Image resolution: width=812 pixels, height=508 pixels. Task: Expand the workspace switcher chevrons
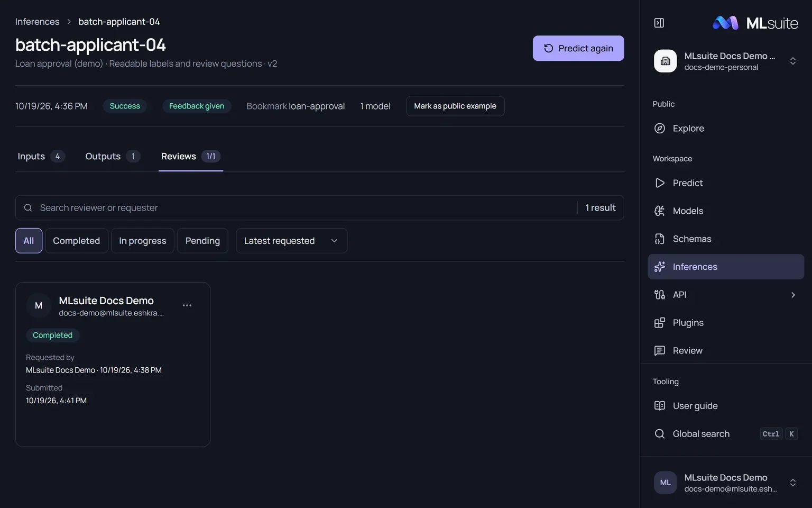(x=792, y=61)
